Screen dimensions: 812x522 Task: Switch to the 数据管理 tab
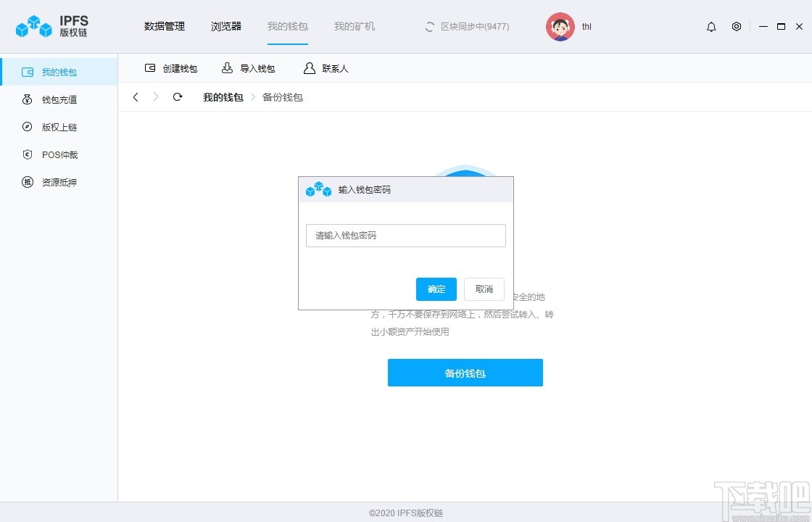click(165, 26)
